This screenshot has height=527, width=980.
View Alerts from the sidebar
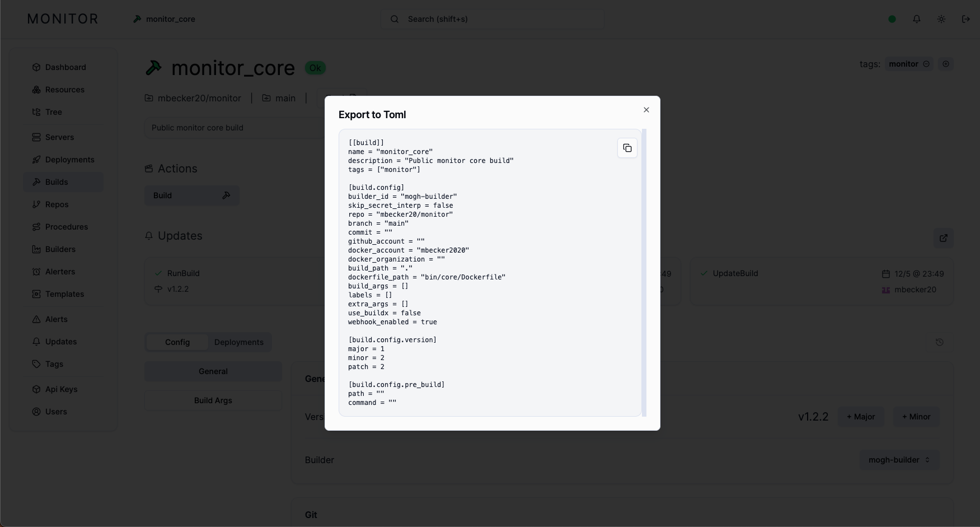pyautogui.click(x=63, y=319)
